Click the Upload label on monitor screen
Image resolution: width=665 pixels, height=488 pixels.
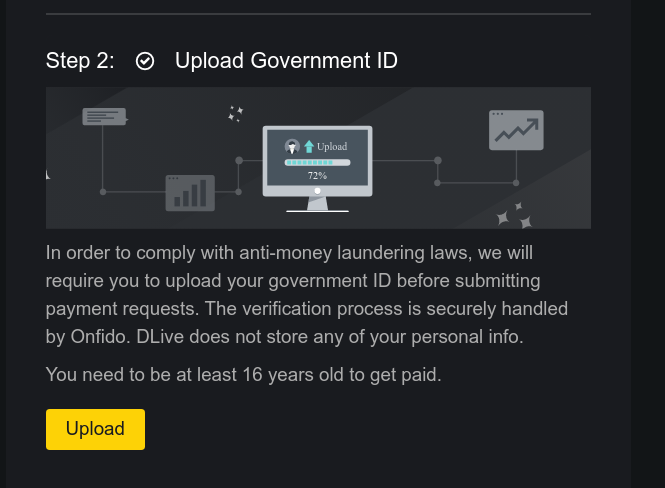[332, 146]
